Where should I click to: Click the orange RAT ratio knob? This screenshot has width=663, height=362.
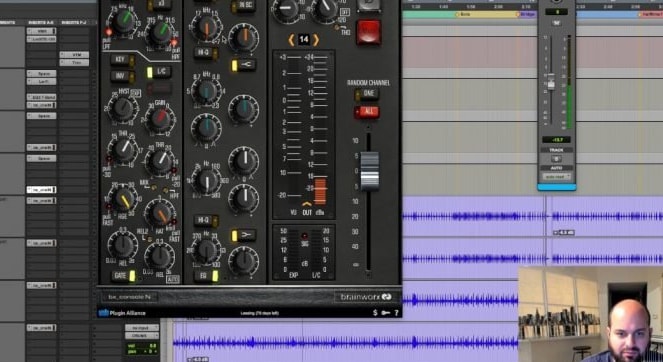click(160, 214)
